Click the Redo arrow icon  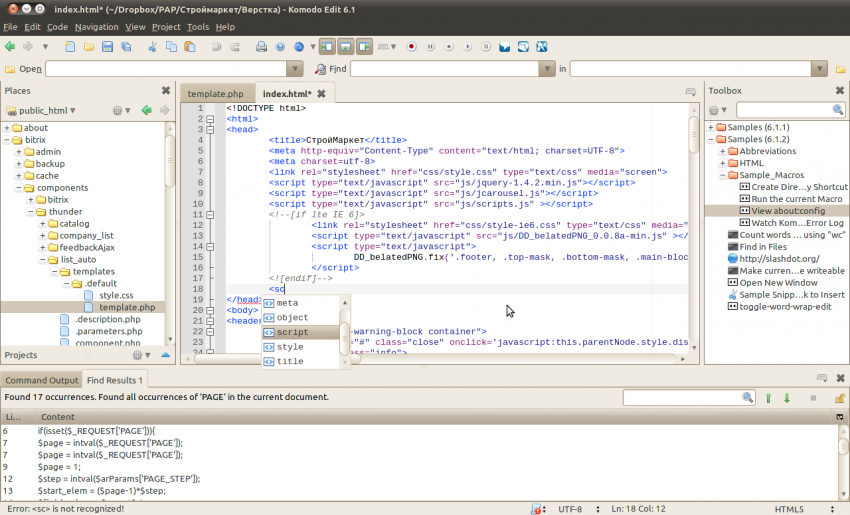click(235, 47)
